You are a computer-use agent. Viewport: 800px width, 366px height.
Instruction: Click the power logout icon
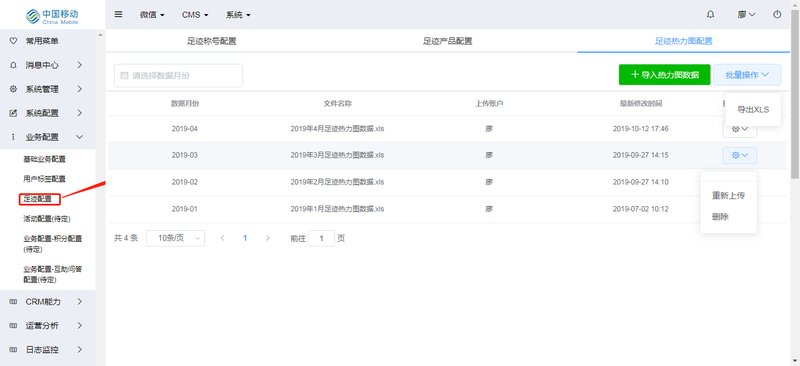coord(777,15)
